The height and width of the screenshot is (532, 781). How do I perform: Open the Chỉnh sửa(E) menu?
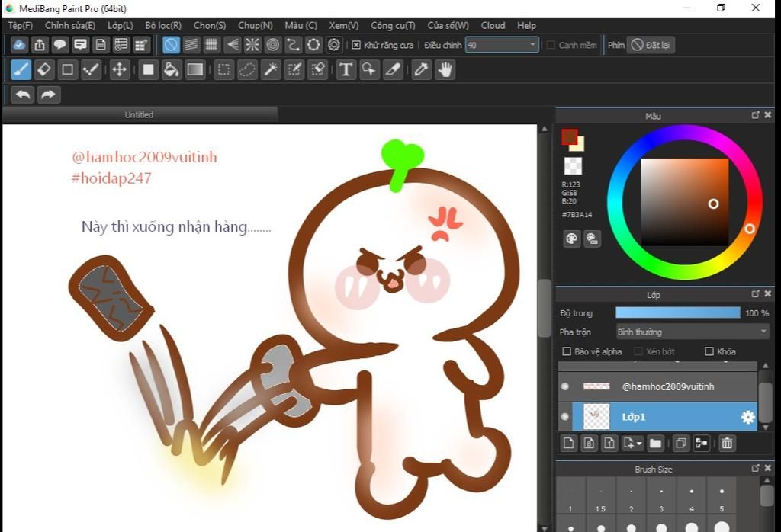tap(70, 25)
